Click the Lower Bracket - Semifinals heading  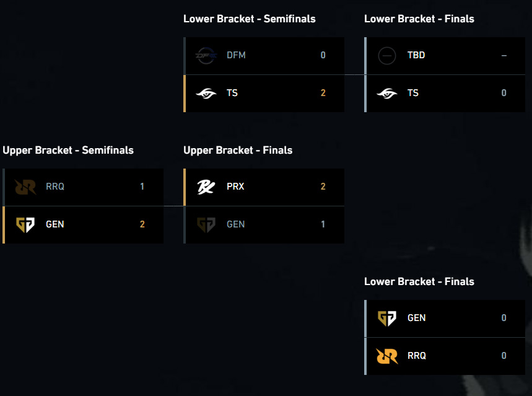tap(250, 19)
